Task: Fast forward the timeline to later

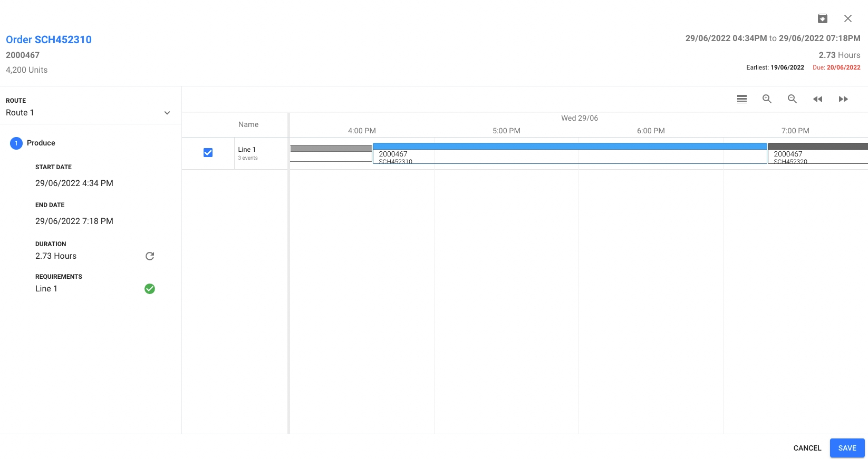Action: (x=843, y=99)
